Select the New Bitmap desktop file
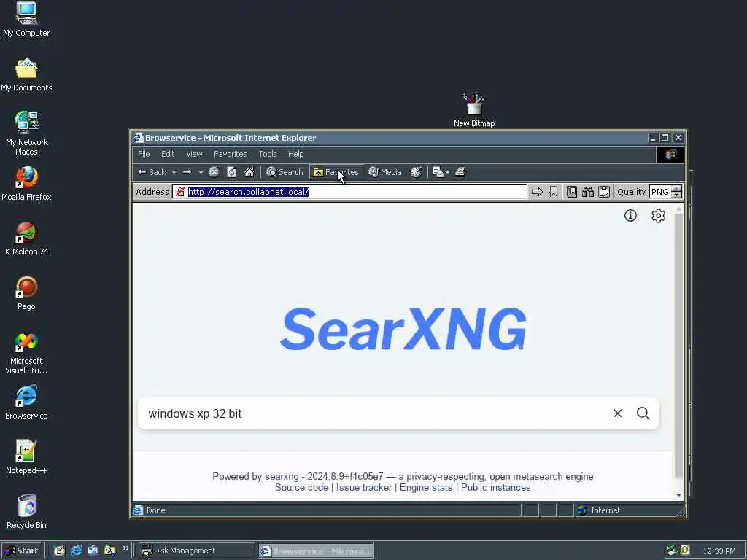Viewport: 747px width, 560px height. pyautogui.click(x=474, y=110)
